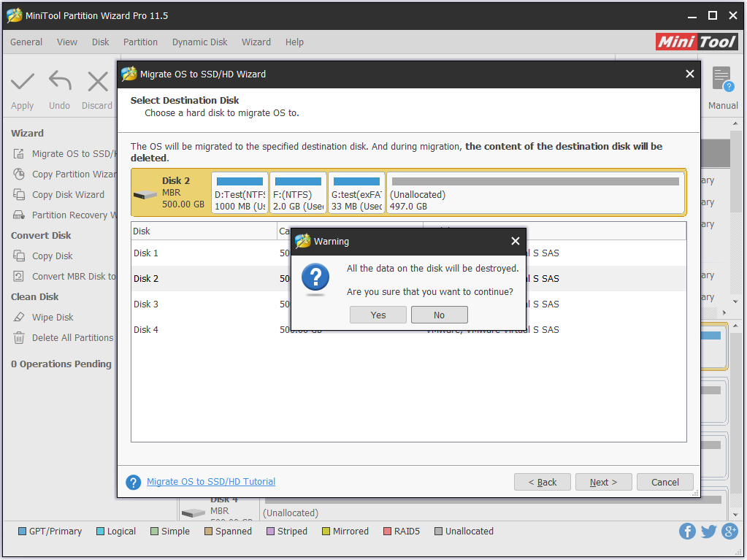Click the Copy Partition Wizard sidebar icon
This screenshot has height=560, width=747.
tap(18, 174)
